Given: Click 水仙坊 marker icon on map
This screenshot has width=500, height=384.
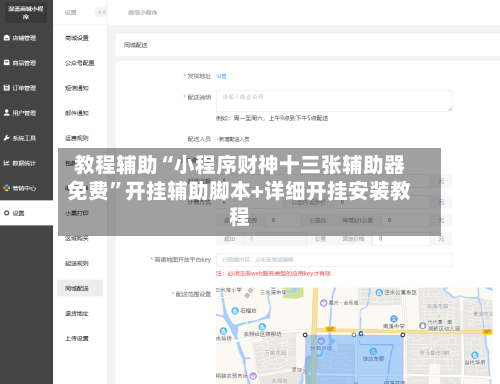Looking at the screenshot, I should (223, 331).
